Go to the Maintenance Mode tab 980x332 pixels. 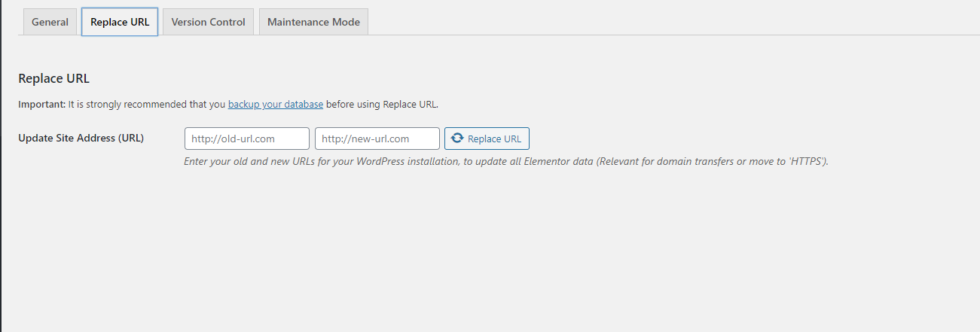click(313, 22)
